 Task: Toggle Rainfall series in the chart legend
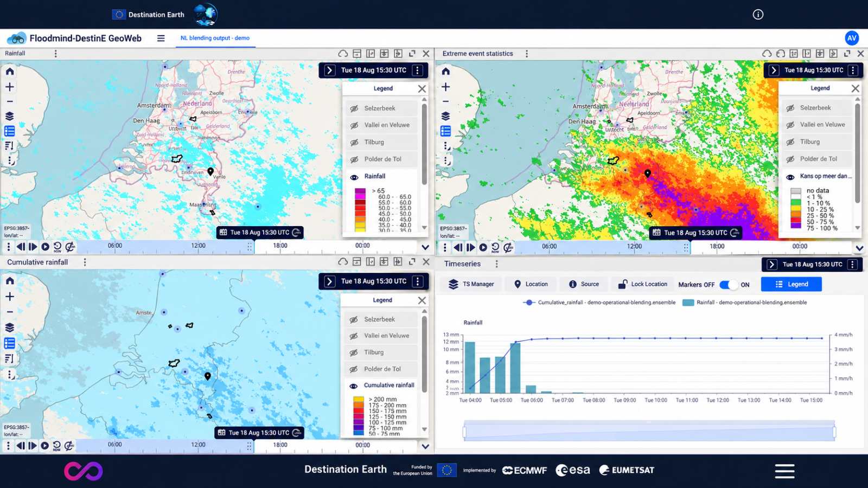pos(745,303)
